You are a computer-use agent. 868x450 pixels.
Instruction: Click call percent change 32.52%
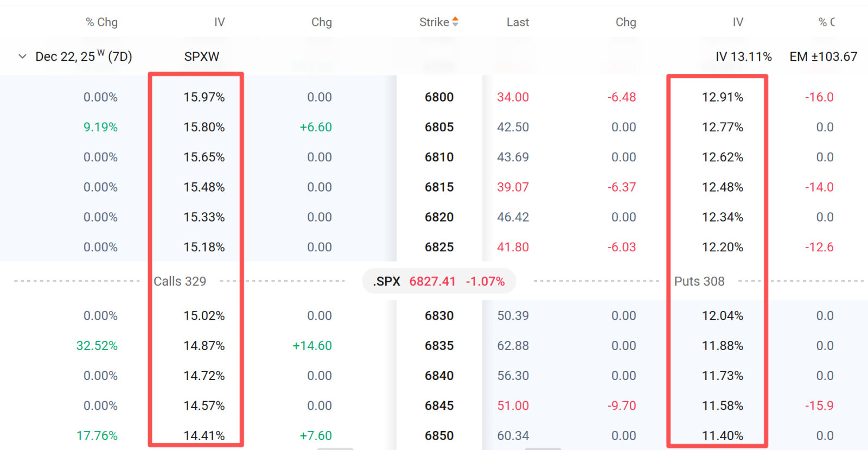pyautogui.click(x=97, y=346)
